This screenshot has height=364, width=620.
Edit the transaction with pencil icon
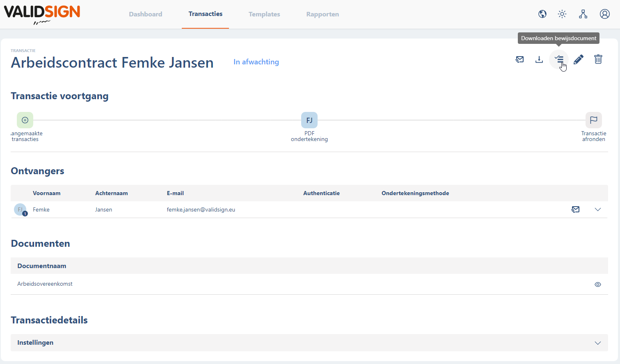point(579,59)
